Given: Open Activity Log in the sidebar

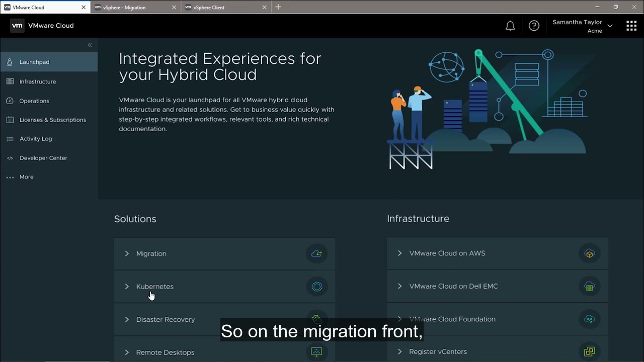Looking at the screenshot, I should [x=49, y=139].
